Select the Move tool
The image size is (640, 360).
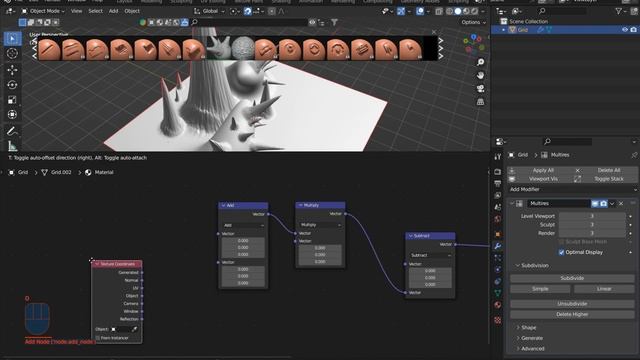click(x=12, y=70)
